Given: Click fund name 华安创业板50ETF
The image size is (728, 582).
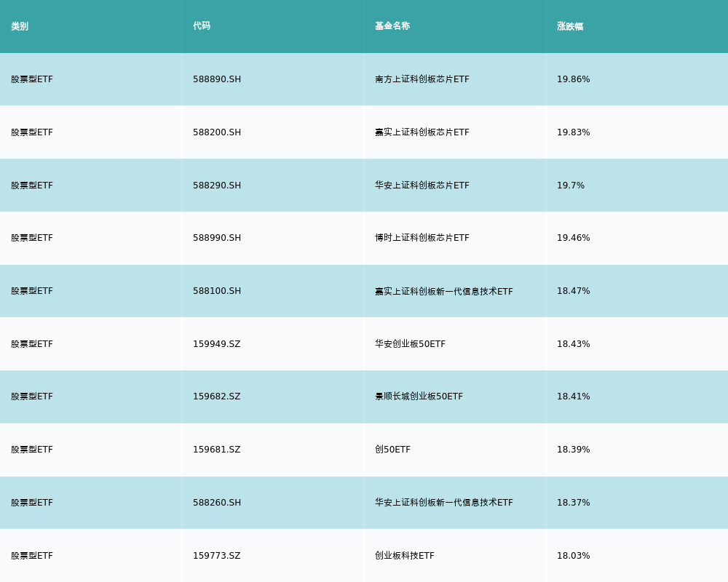Looking at the screenshot, I should click(410, 344).
